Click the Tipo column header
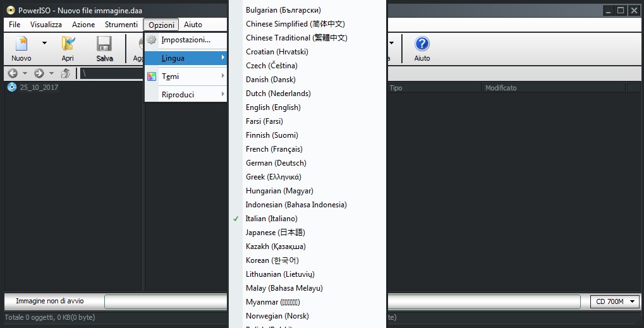 point(434,88)
